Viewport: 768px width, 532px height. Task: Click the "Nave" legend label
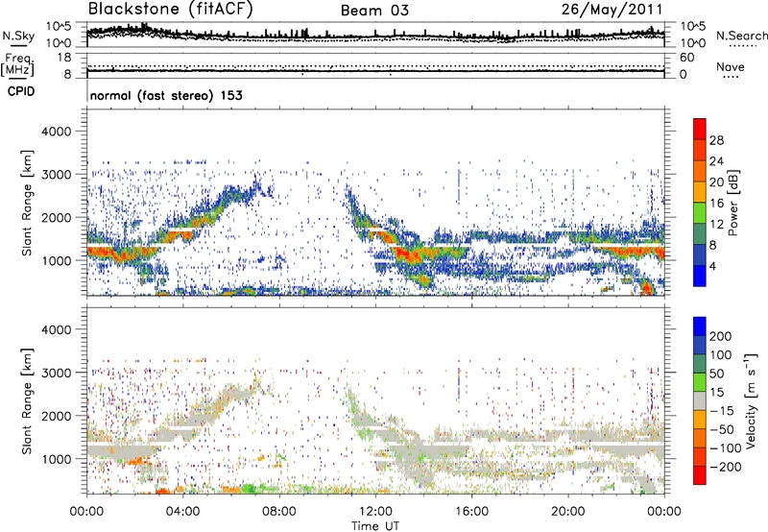point(731,66)
